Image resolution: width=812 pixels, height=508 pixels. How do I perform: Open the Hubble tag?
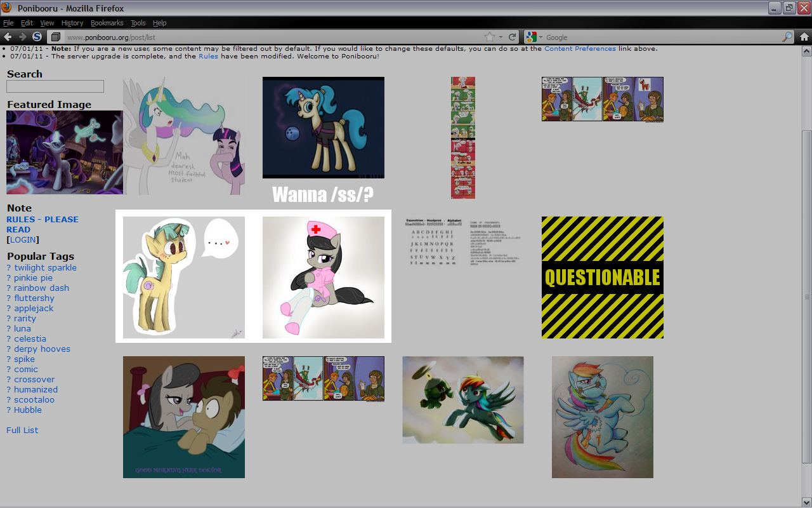coord(28,410)
